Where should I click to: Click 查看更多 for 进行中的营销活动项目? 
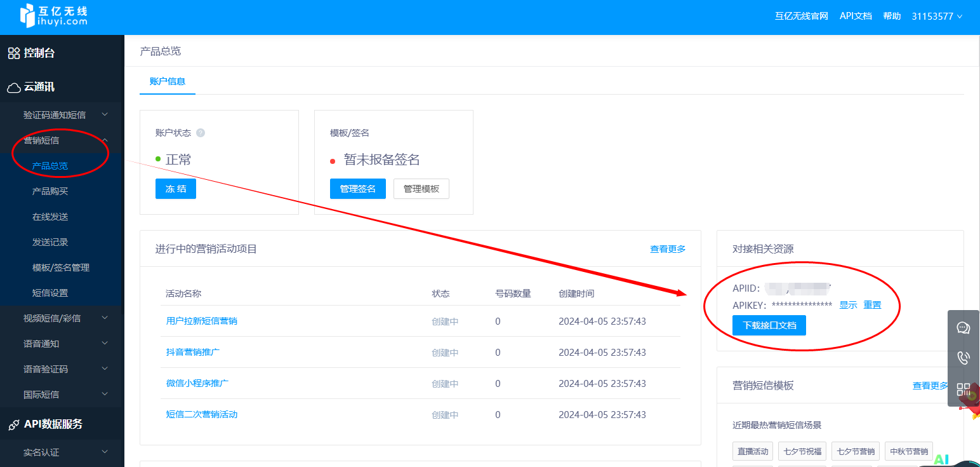coord(668,249)
